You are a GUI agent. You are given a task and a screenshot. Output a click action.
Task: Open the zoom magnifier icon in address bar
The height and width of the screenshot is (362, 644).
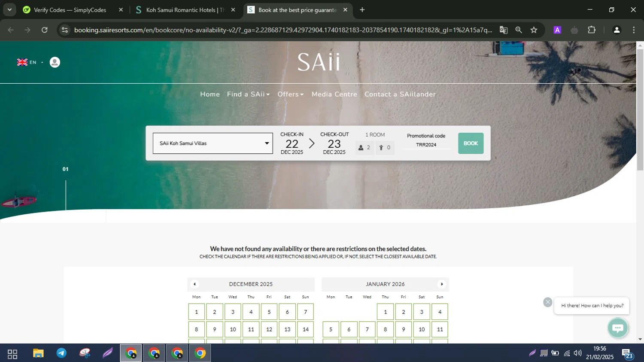519,30
